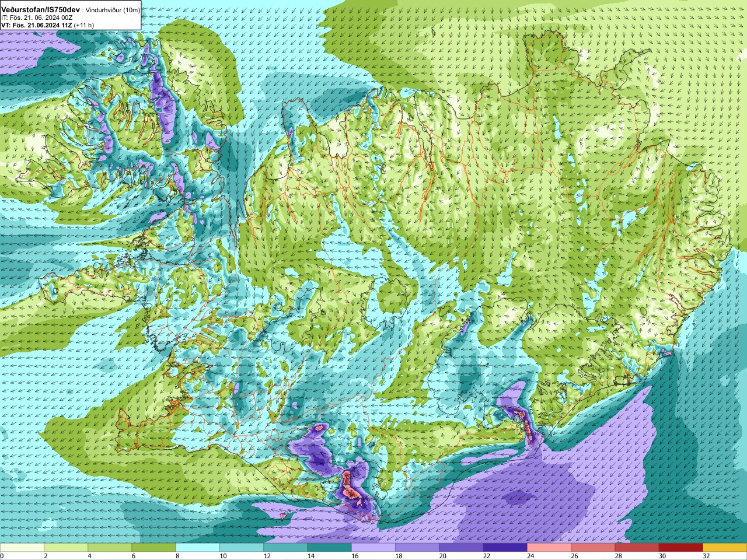
Task: Click the legend scale value '0'
Action: (x=2, y=556)
